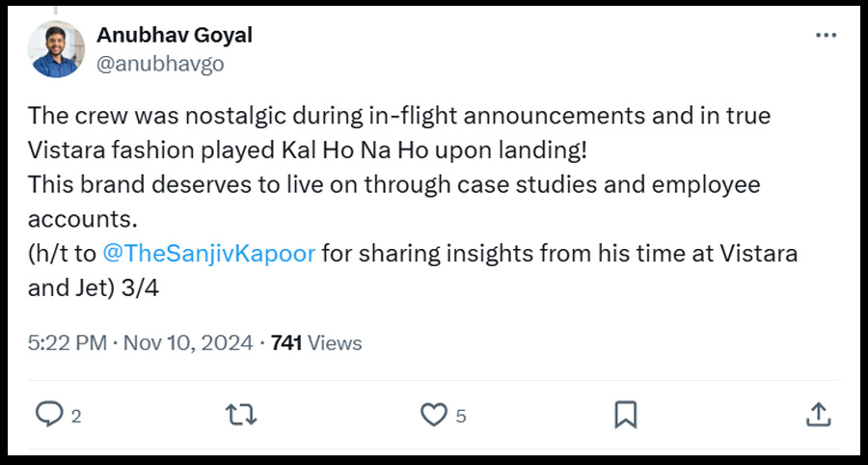Open the share icon for this tweet
868x465 pixels.
(x=818, y=414)
